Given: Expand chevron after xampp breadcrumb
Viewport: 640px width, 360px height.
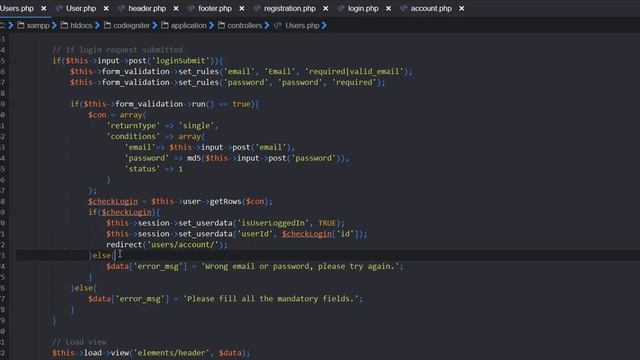Looking at the screenshot, I should pos(54,25).
